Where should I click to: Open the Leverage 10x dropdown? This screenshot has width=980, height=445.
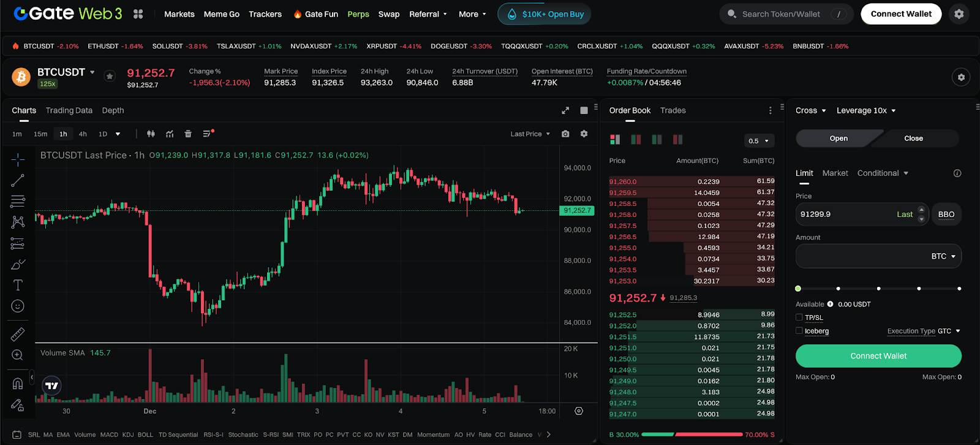coord(866,110)
